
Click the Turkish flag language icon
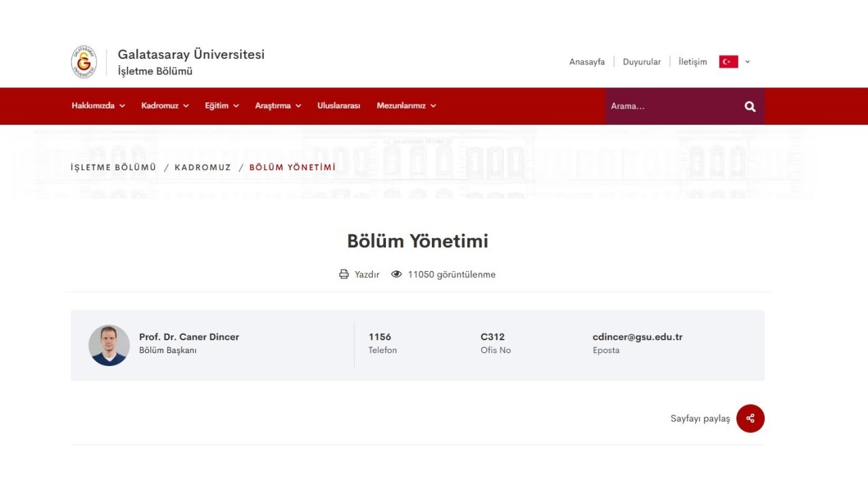tap(728, 62)
